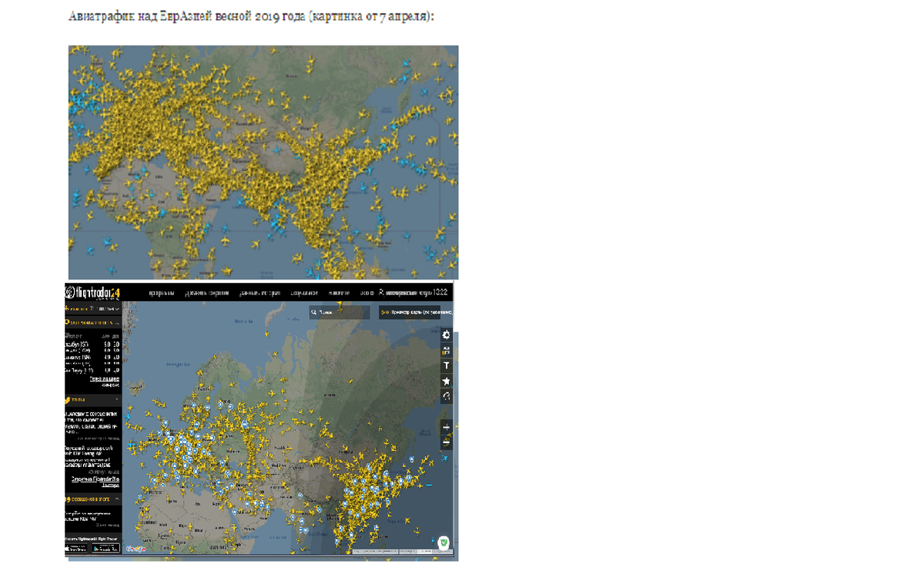Open the 'Данные/История' menu item
The width and height of the screenshot is (924, 571).
pyautogui.click(x=259, y=293)
